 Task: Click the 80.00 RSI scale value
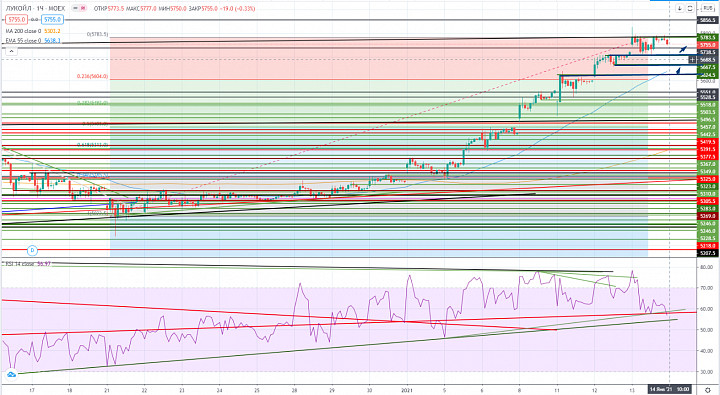(706, 267)
